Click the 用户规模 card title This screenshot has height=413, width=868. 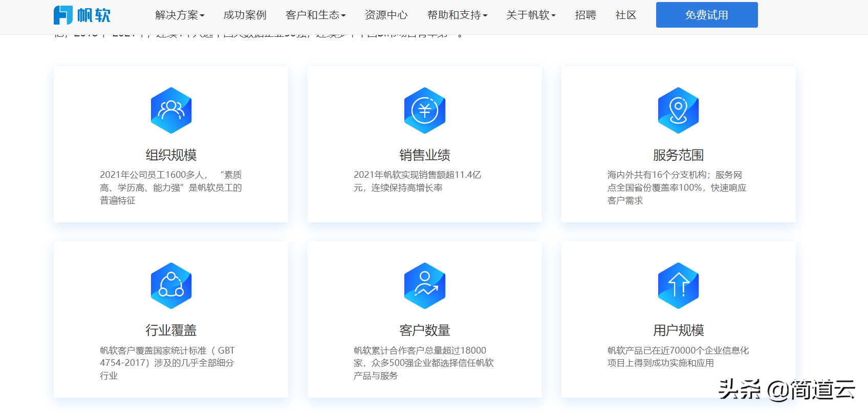tap(678, 330)
